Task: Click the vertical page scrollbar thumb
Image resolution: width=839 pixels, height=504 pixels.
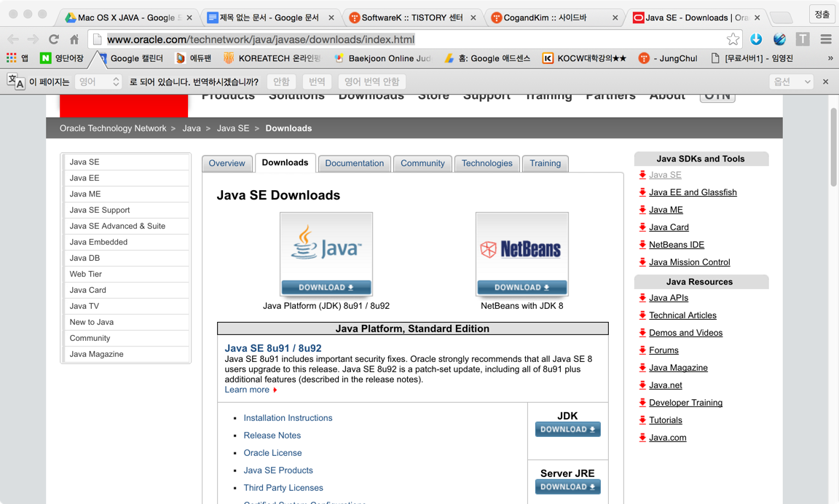Action: 833,146
